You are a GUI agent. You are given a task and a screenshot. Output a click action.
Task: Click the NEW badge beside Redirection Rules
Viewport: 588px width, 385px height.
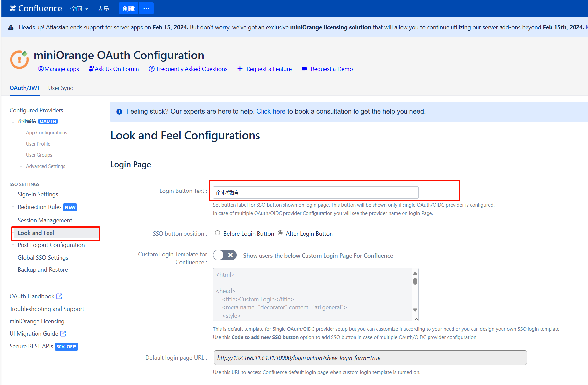point(70,207)
